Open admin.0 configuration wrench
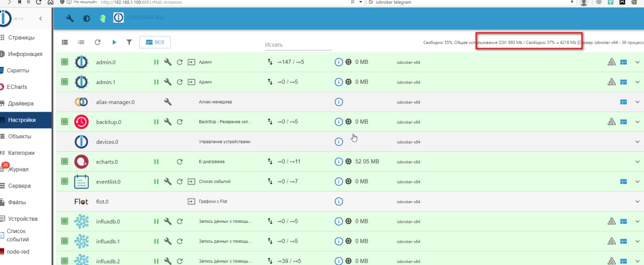 click(x=168, y=62)
